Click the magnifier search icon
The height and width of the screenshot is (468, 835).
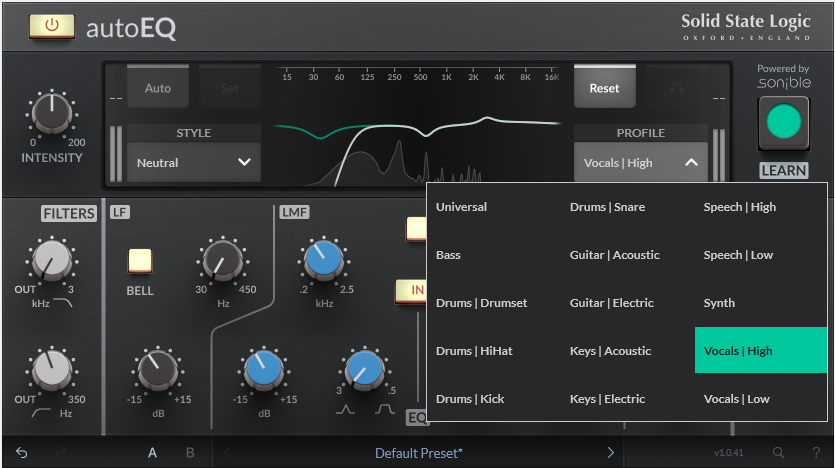click(778, 453)
